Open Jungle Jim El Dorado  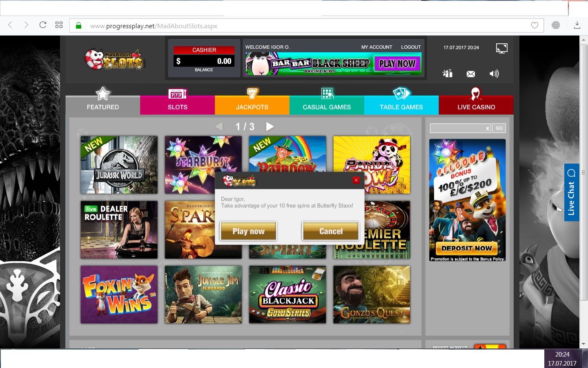(x=203, y=294)
